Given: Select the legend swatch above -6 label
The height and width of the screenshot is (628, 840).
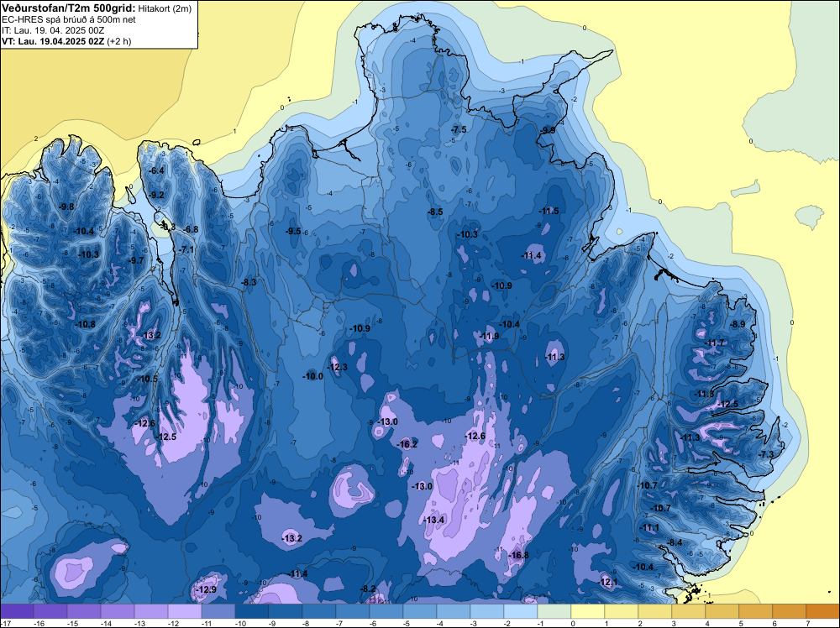Looking at the screenshot, I should tap(386, 611).
